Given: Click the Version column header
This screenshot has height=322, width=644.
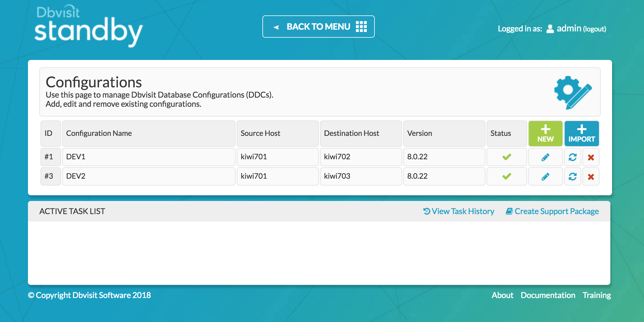Looking at the screenshot, I should pyautogui.click(x=444, y=133).
